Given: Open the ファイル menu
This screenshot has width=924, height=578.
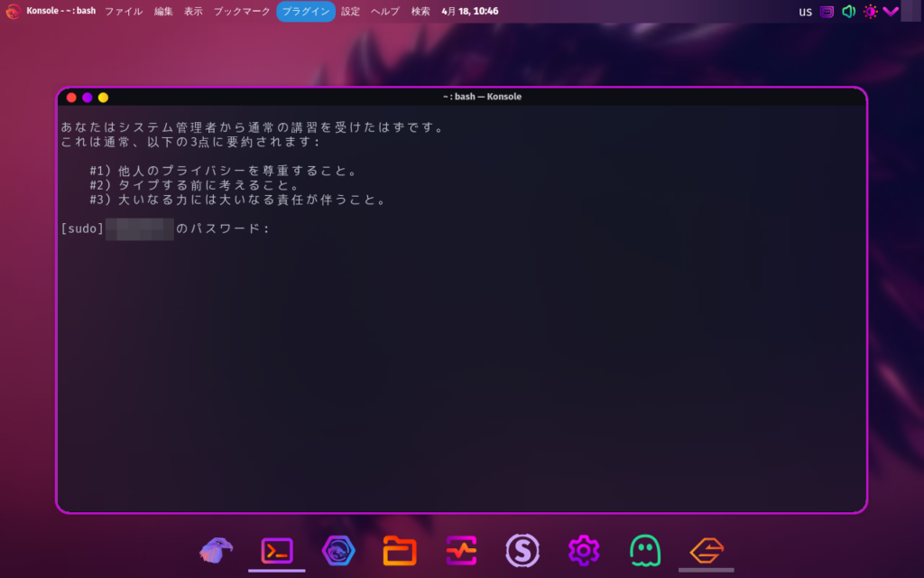Looking at the screenshot, I should pyautogui.click(x=124, y=12).
